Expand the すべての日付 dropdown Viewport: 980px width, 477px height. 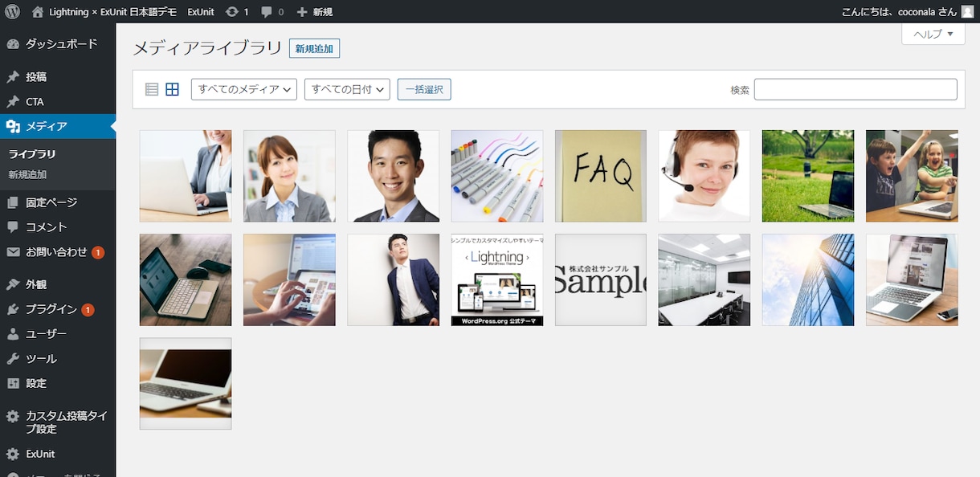click(347, 89)
